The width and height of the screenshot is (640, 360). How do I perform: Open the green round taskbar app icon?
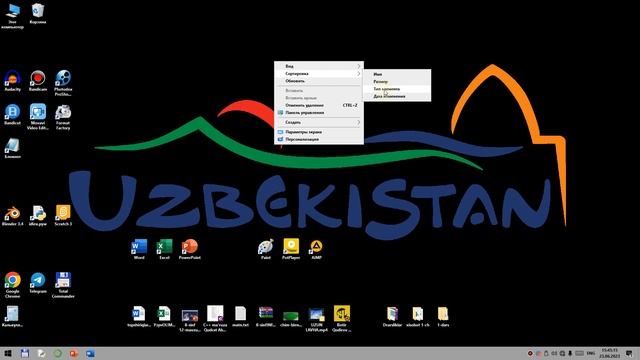pyautogui.click(x=58, y=353)
